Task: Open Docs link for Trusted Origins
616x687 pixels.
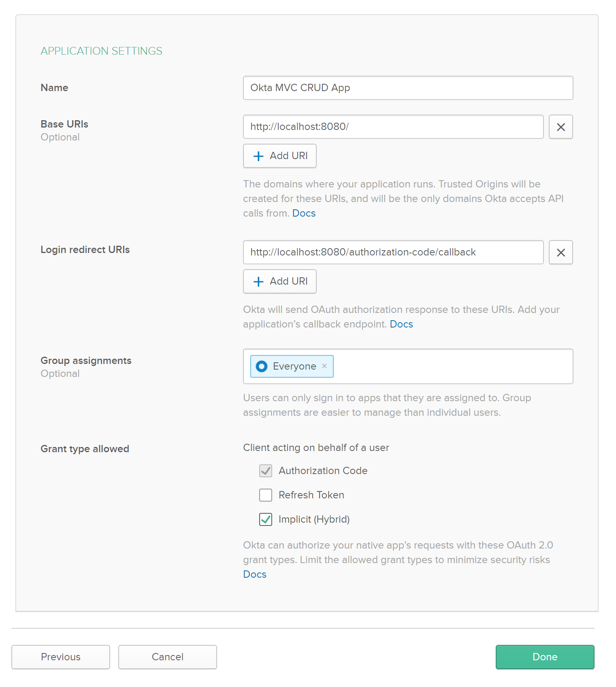Action: pyautogui.click(x=304, y=213)
